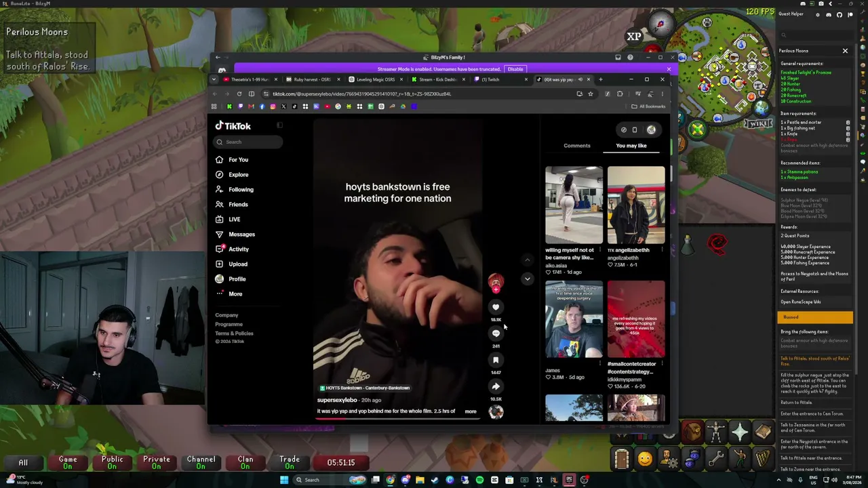
Task: Open HOYTS Bankstown location tag
Action: (x=365, y=388)
